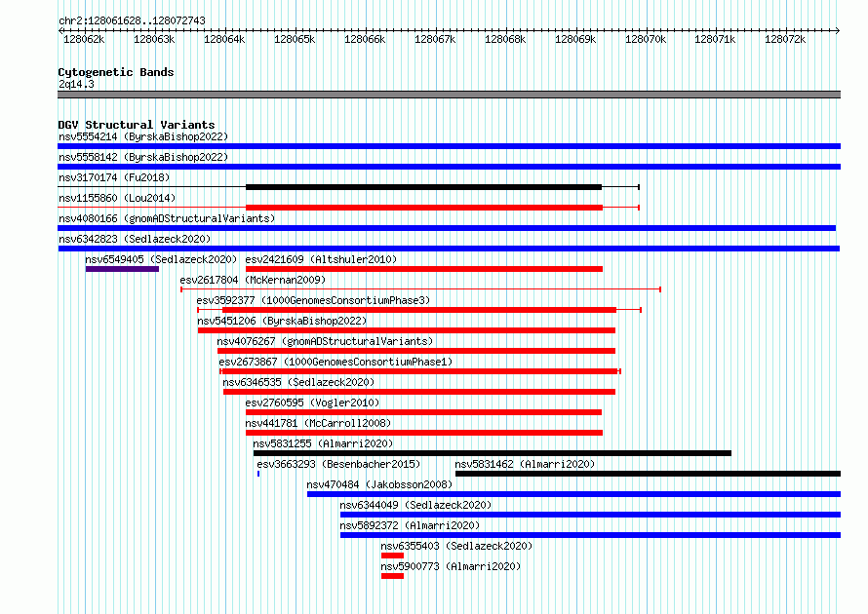
Task: Click the black bar of nsv5831255
Action: point(493,453)
